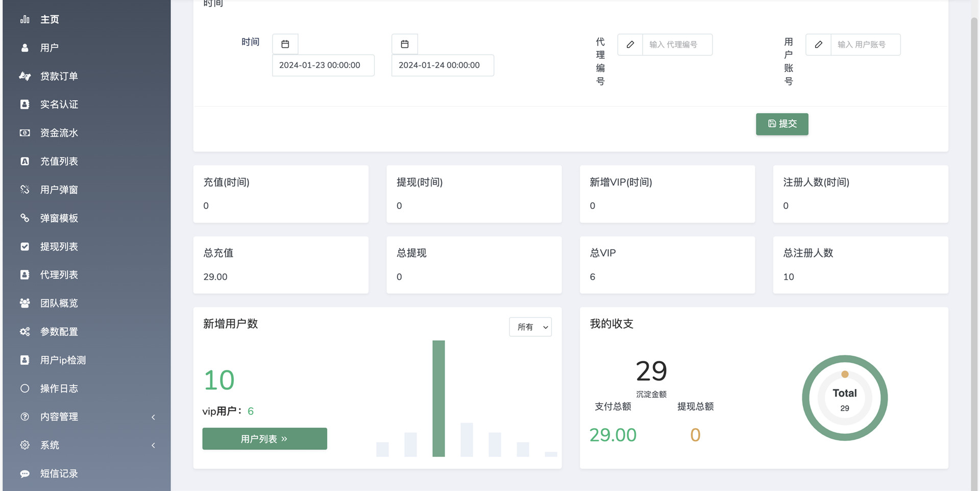Open the 所有 dropdown in 新增用户数
The width and height of the screenshot is (980, 491).
530,327
